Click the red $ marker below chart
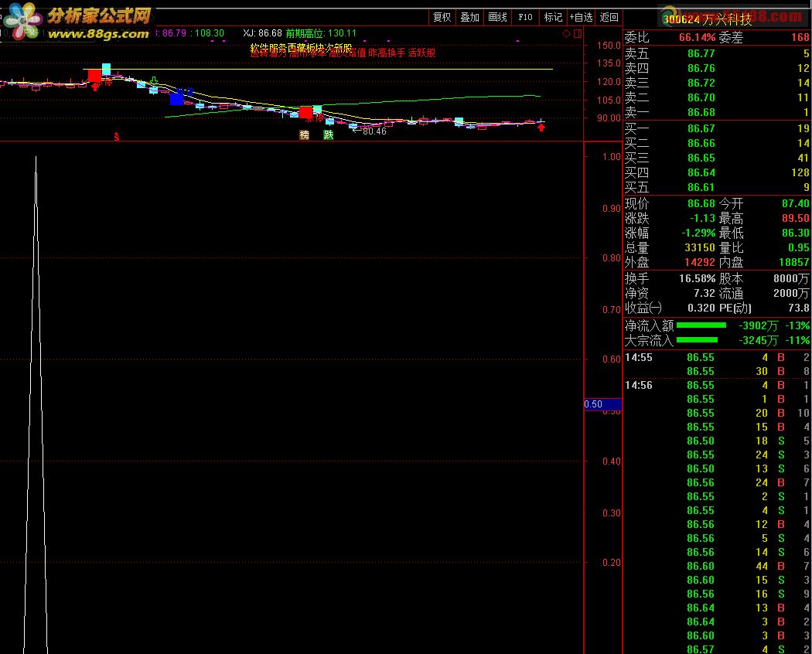 point(117,137)
